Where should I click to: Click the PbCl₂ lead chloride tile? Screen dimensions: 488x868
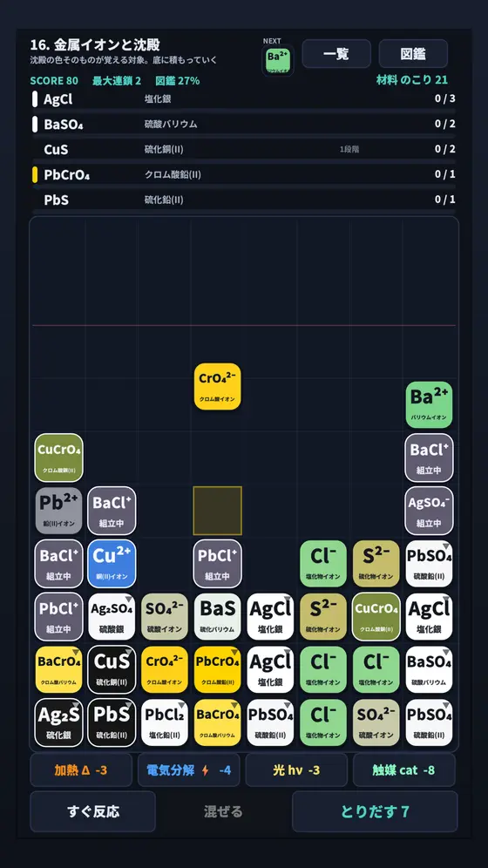165,723
